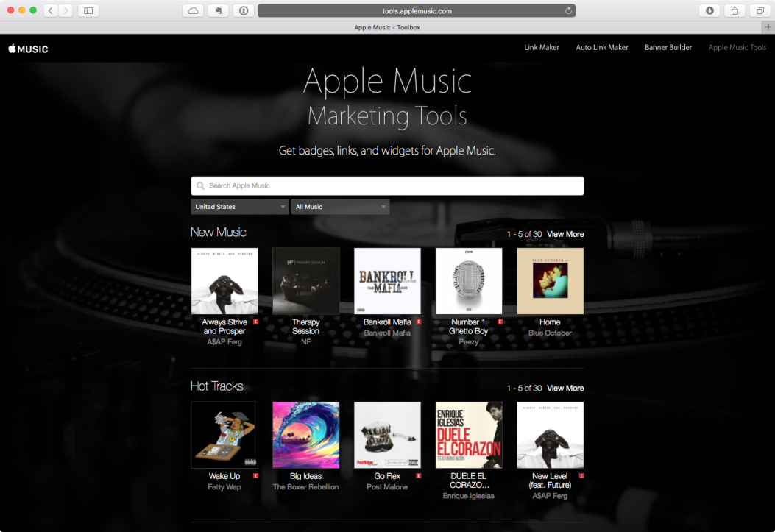Open Wake Up track artwork
775x532 pixels.
[224, 435]
